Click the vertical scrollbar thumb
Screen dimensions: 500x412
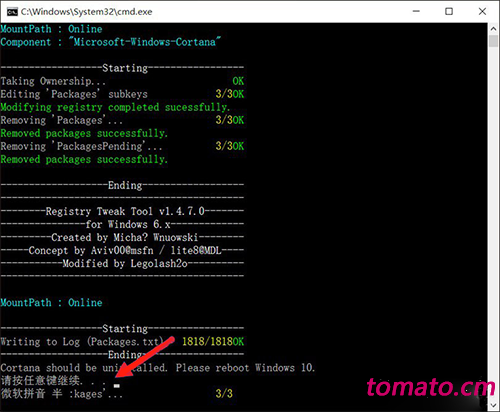click(493, 41)
